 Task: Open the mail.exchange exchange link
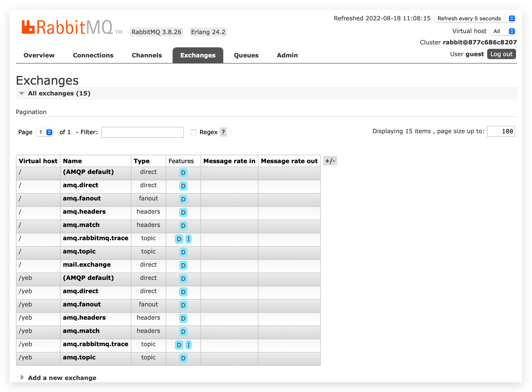click(87, 264)
